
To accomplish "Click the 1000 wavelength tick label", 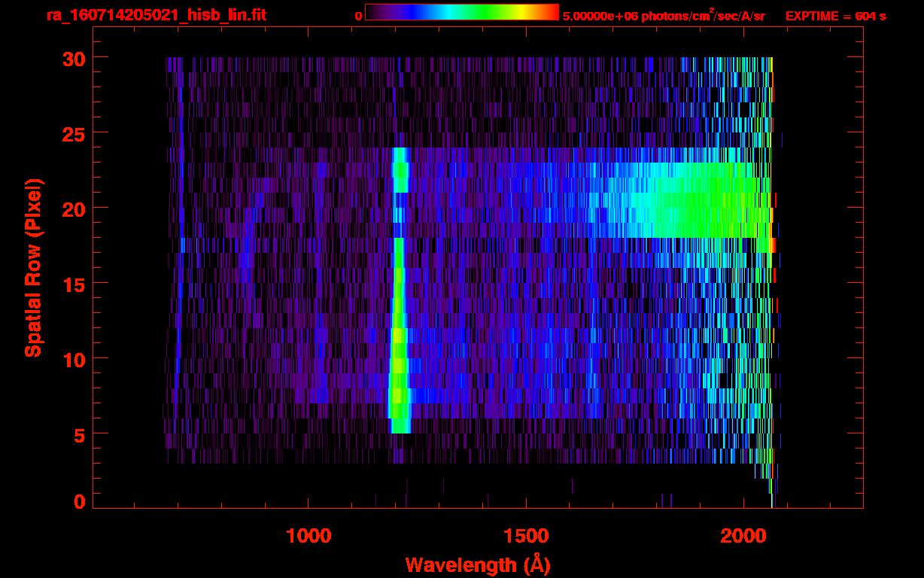I will tap(309, 536).
